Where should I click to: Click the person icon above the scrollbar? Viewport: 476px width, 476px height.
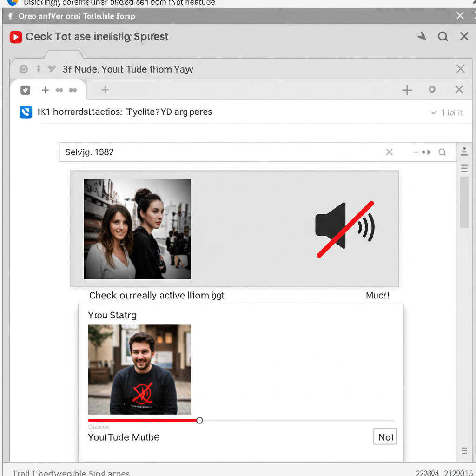click(x=464, y=151)
